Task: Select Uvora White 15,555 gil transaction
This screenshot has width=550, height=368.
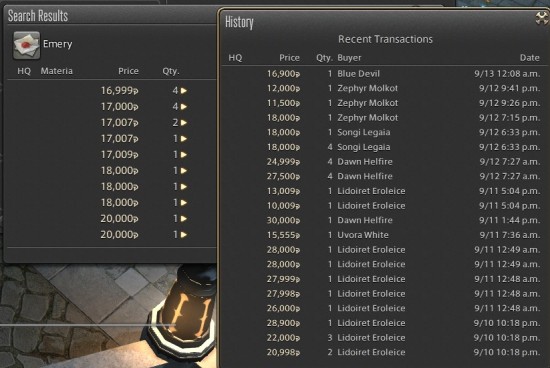Action: [384, 235]
